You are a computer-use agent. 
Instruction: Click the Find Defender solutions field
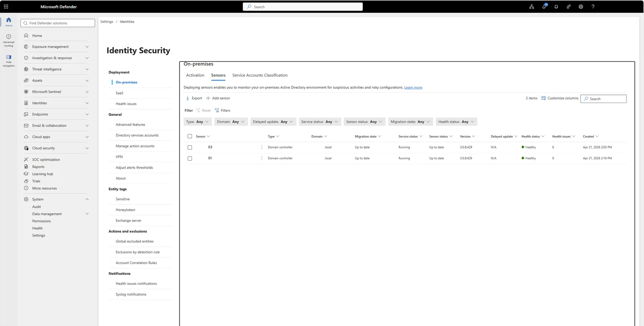tap(58, 23)
